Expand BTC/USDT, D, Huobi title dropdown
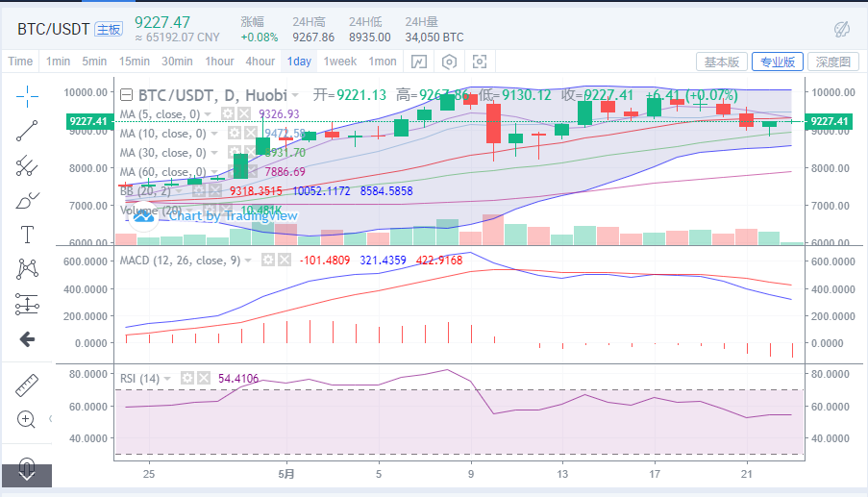This screenshot has width=868, height=497. click(296, 96)
